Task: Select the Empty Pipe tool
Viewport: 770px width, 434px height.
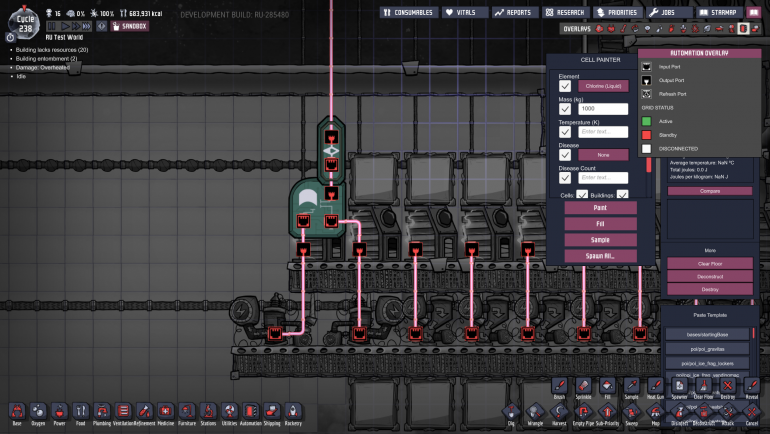Action: [x=583, y=413]
